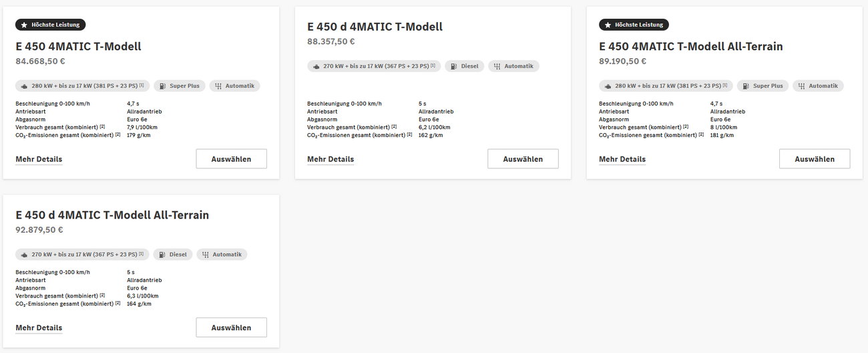The image size is (868, 353).
Task: Select the 89.190,50 € All-Terrain via Auswählen
Action: tap(815, 159)
